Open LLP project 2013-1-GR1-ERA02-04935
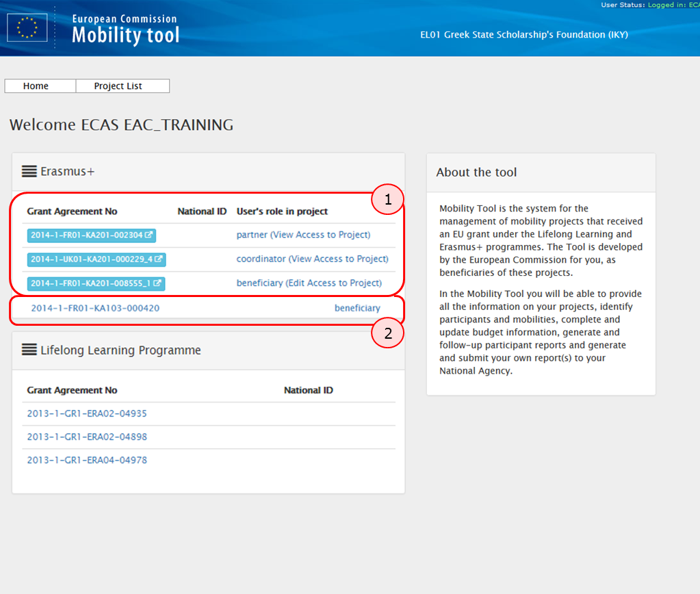 87,413
